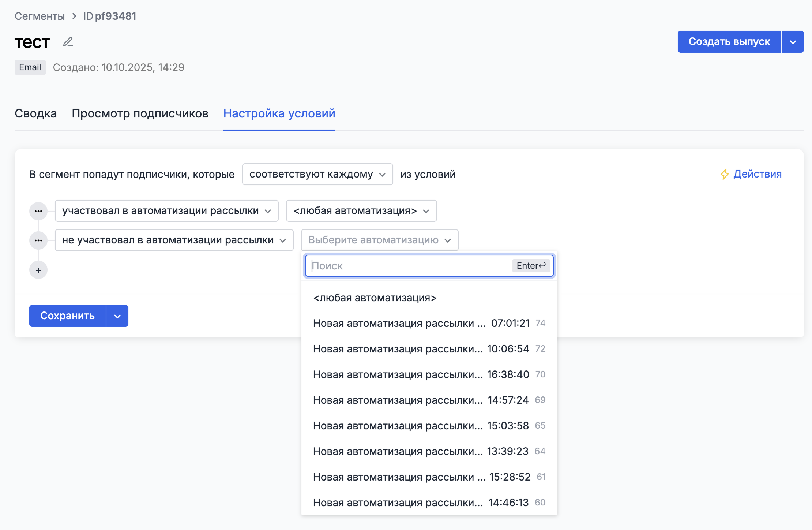Switch to Просмотр подписчиков tab

(140, 113)
